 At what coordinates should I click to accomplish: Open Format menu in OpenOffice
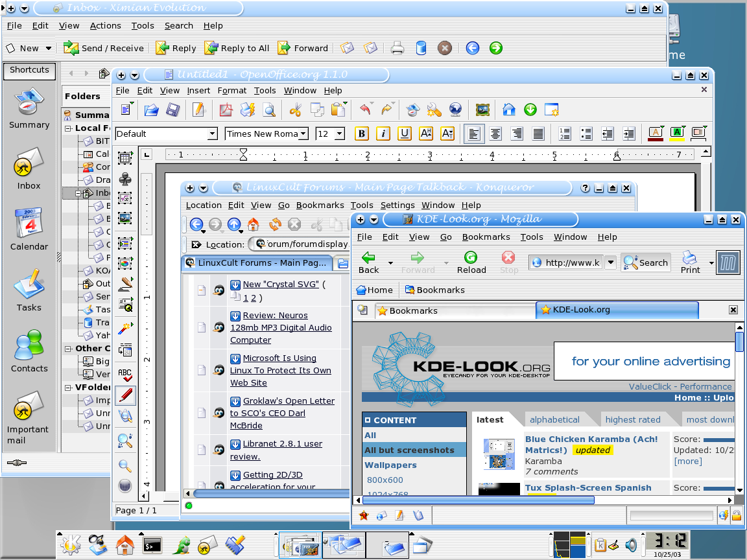[x=232, y=91]
